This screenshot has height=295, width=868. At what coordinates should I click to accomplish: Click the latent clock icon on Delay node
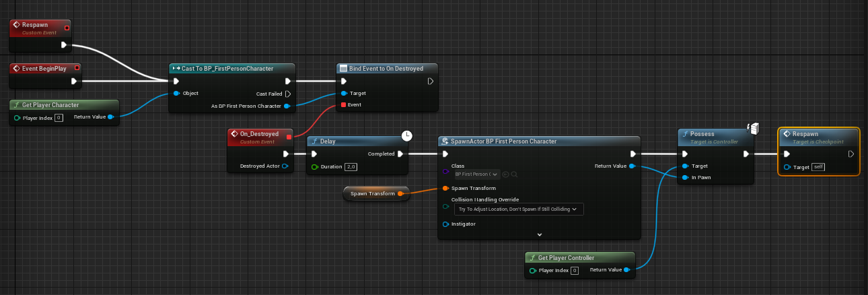coord(407,136)
